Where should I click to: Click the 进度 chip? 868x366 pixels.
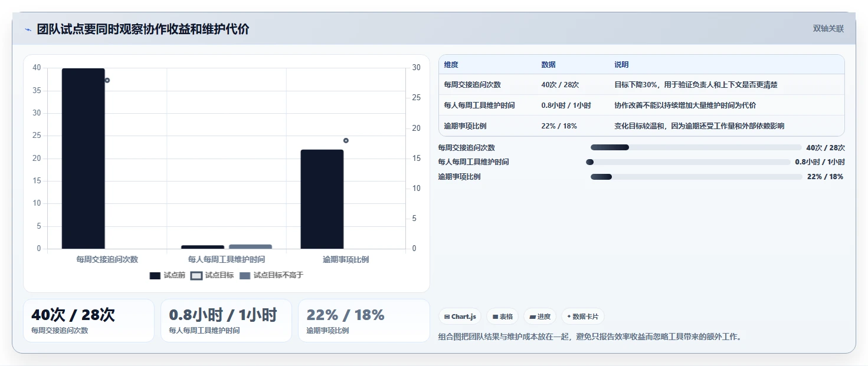pyautogui.click(x=540, y=316)
